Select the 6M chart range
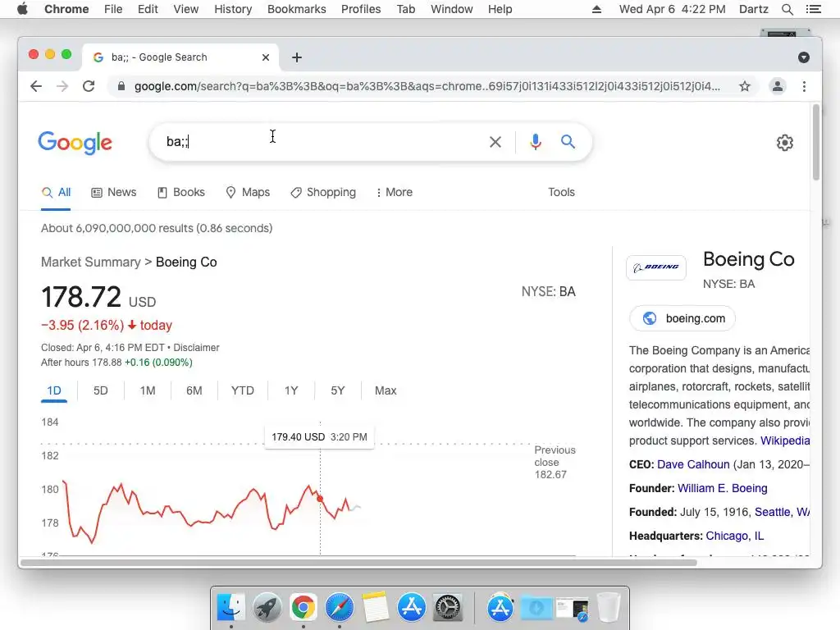The height and width of the screenshot is (630, 840). [194, 390]
